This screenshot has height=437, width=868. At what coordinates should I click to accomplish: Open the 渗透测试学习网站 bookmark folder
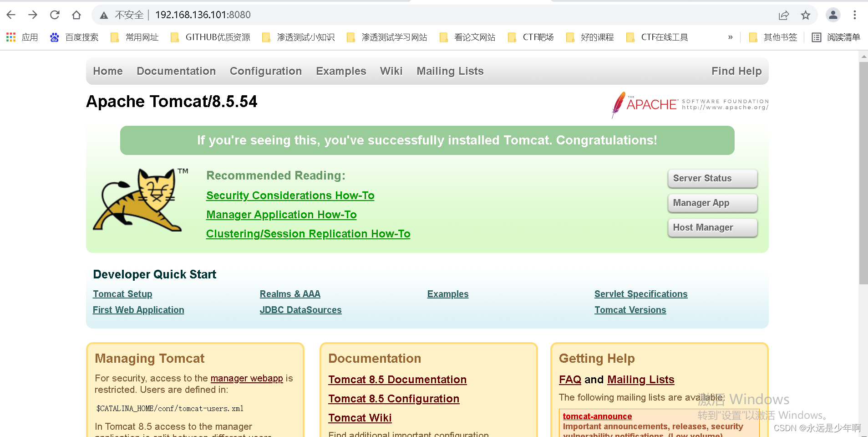point(387,37)
